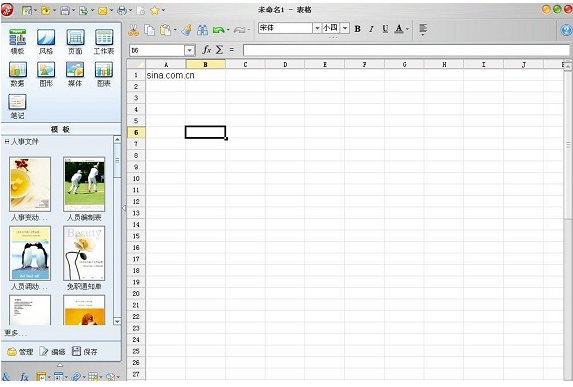Collapse the 人事文件 template category

7,141
